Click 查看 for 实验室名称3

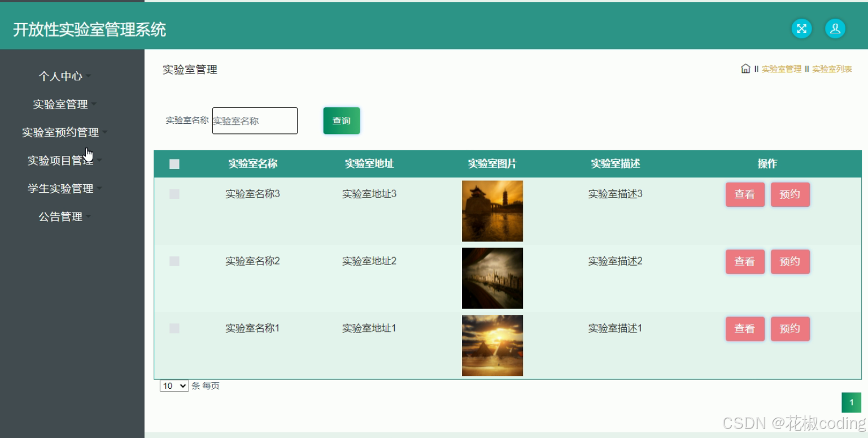click(x=745, y=194)
